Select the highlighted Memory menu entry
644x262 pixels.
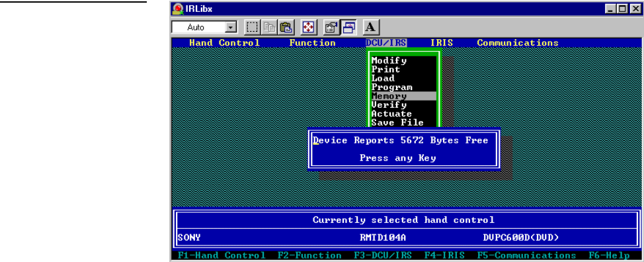403,96
